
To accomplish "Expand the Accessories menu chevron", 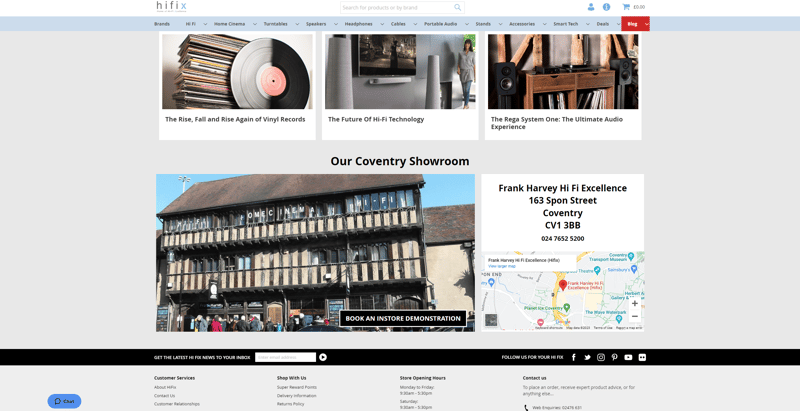I will (544, 24).
